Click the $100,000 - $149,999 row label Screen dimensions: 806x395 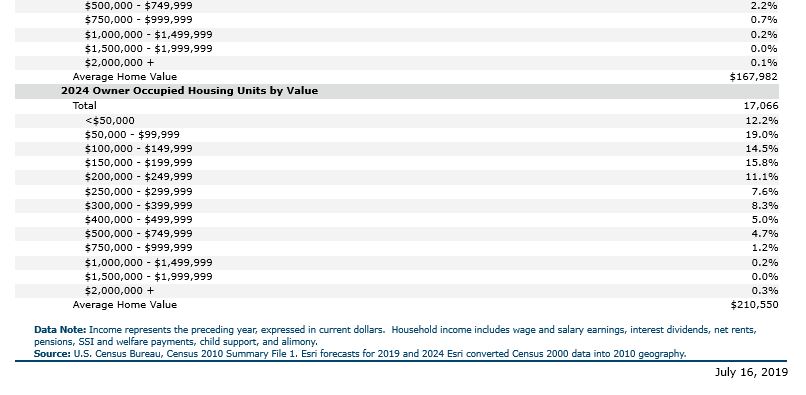pyautogui.click(x=139, y=149)
